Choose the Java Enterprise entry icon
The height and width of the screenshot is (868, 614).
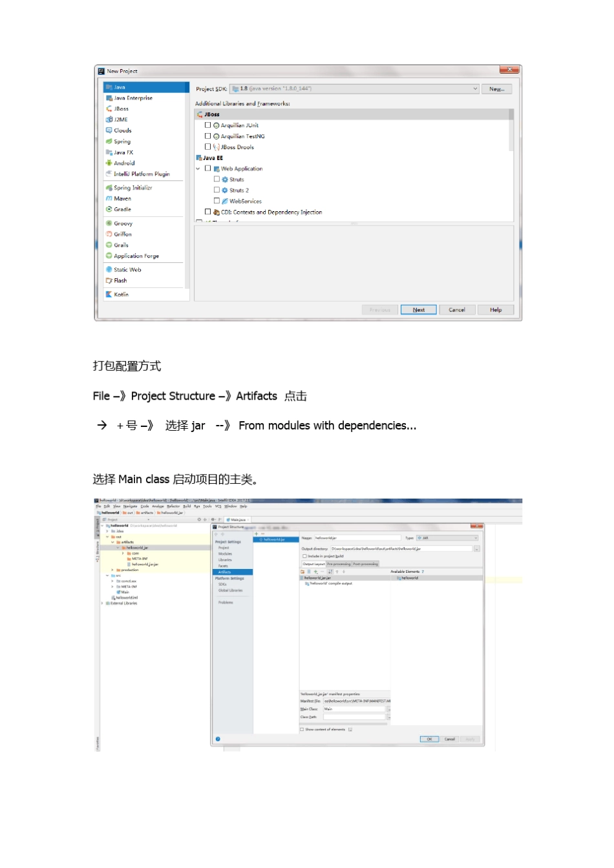coord(109,98)
